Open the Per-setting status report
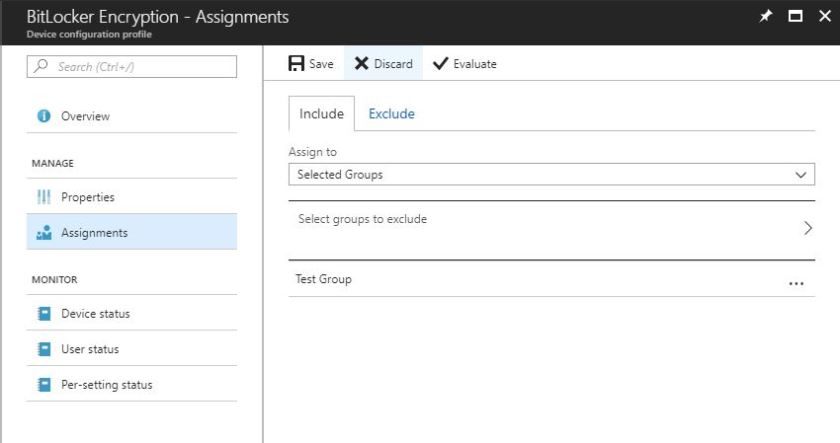Screen dimensions: 840x443 point(132,385)
